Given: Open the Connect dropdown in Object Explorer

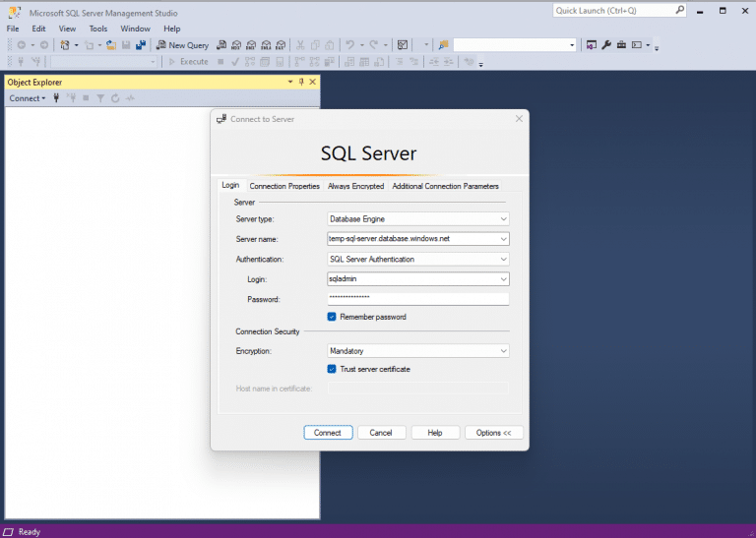Looking at the screenshot, I should point(27,98).
